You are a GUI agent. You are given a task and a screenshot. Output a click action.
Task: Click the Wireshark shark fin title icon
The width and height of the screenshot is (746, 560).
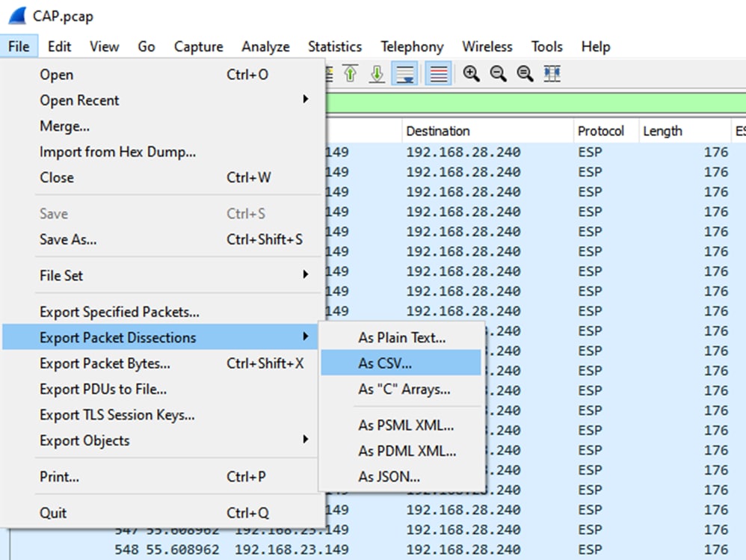16,16
